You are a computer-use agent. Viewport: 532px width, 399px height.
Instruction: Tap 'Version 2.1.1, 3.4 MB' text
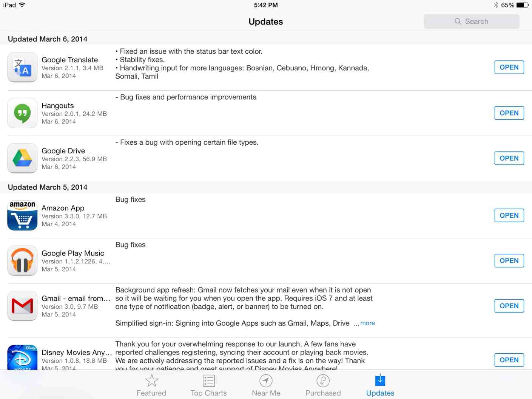[72, 68]
